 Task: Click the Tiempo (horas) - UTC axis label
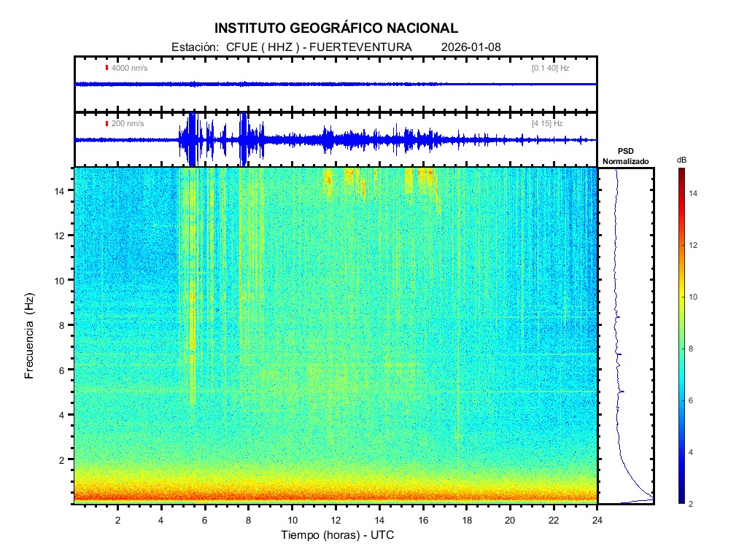pos(338,535)
